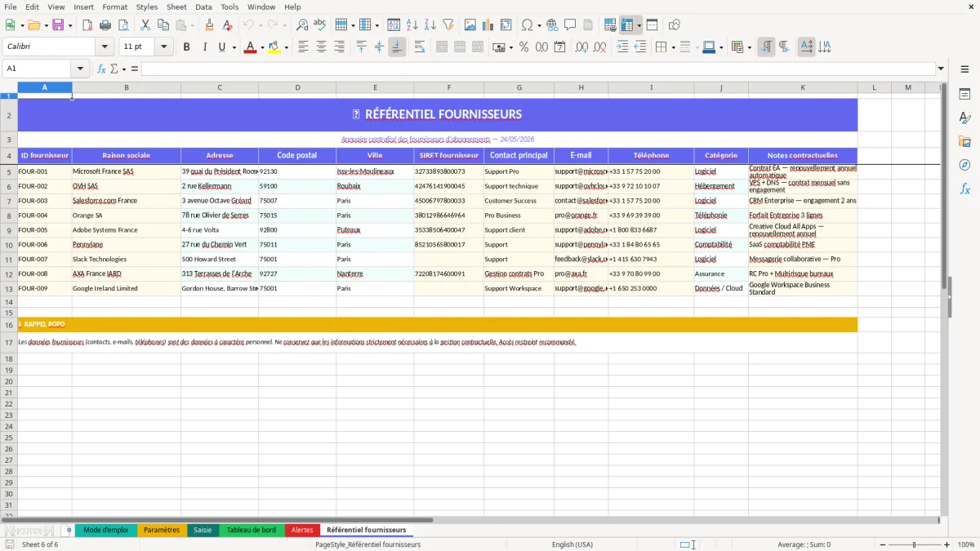The height and width of the screenshot is (551, 980).
Task: Click Background Color yellow swatch button
Action: (x=274, y=47)
